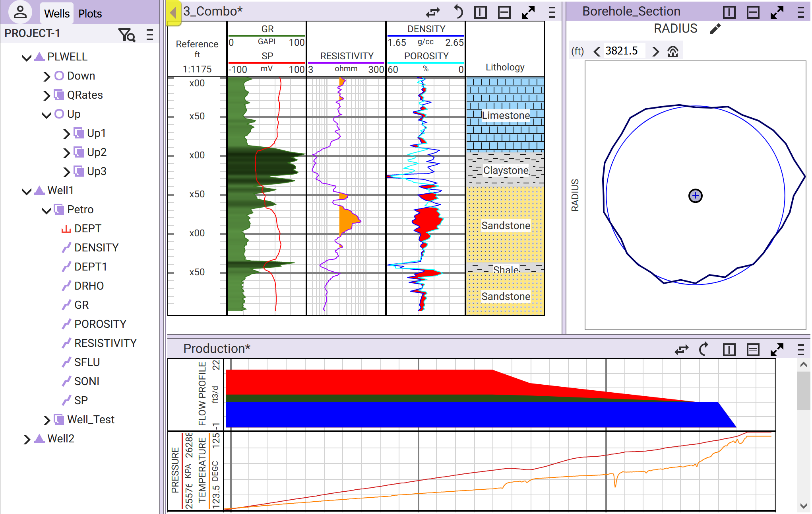Rotate the 3_Combo plot with the undo-arrow icon
The height and width of the screenshot is (514, 812).
tap(458, 12)
